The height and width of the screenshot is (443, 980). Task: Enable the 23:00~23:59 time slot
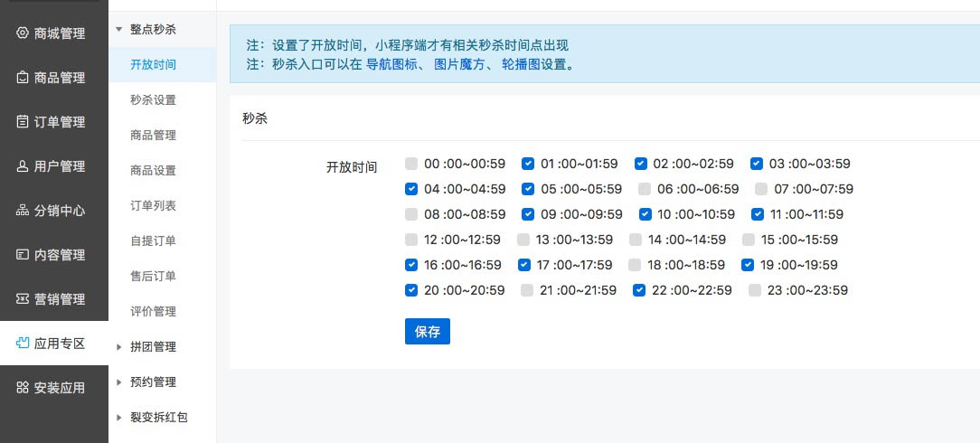click(x=755, y=290)
